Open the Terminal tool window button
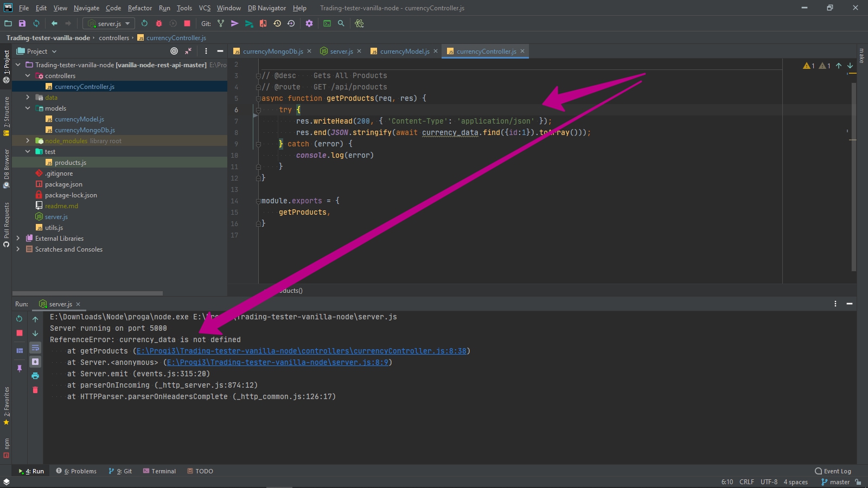This screenshot has width=868, height=488. tap(159, 471)
